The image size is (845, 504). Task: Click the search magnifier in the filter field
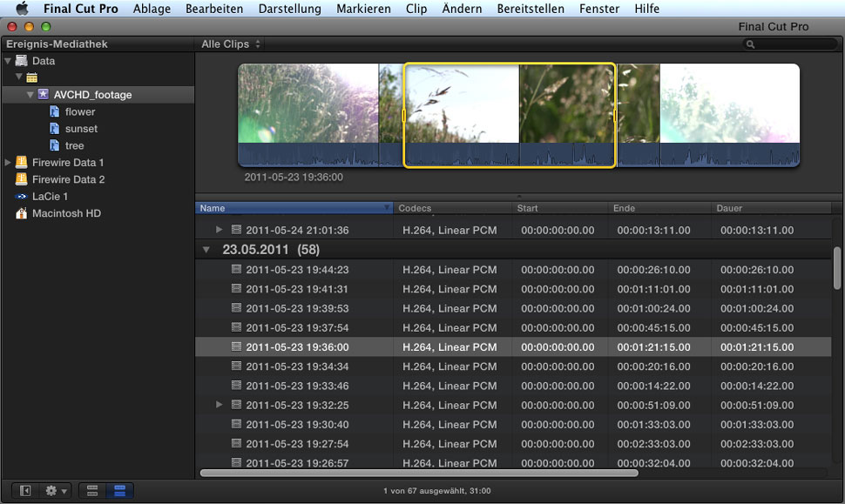point(750,44)
